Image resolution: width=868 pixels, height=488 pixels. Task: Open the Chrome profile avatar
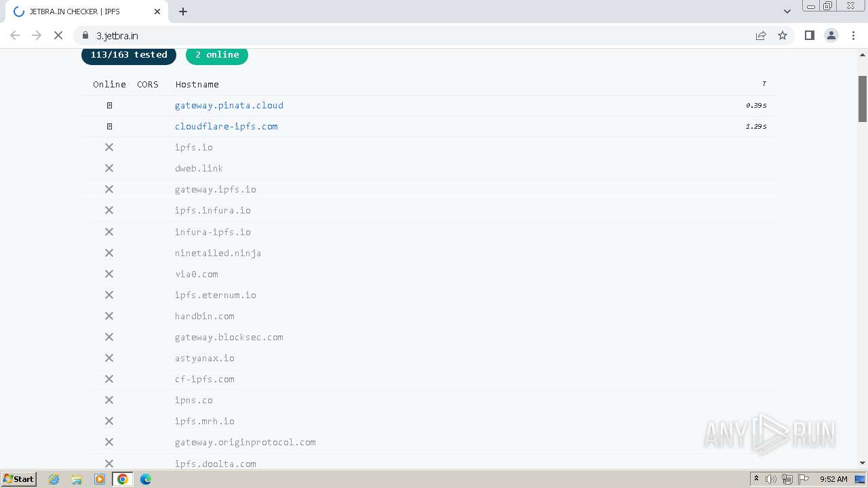coord(831,35)
